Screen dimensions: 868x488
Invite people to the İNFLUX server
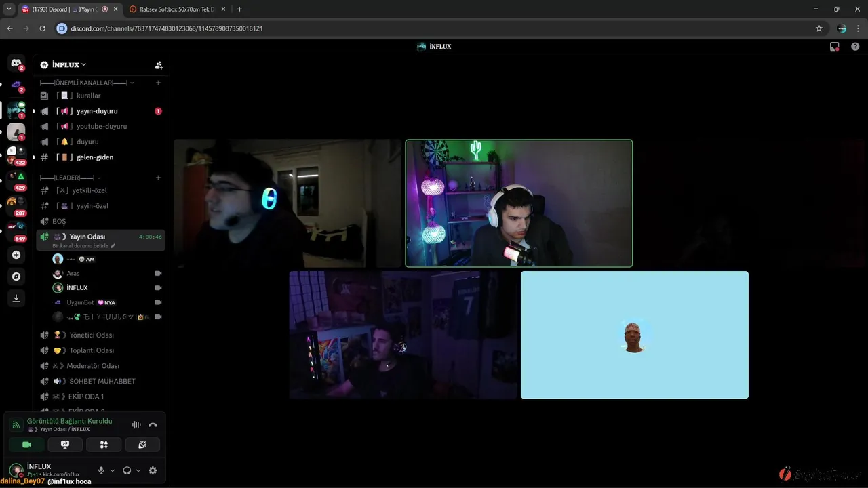click(x=159, y=65)
